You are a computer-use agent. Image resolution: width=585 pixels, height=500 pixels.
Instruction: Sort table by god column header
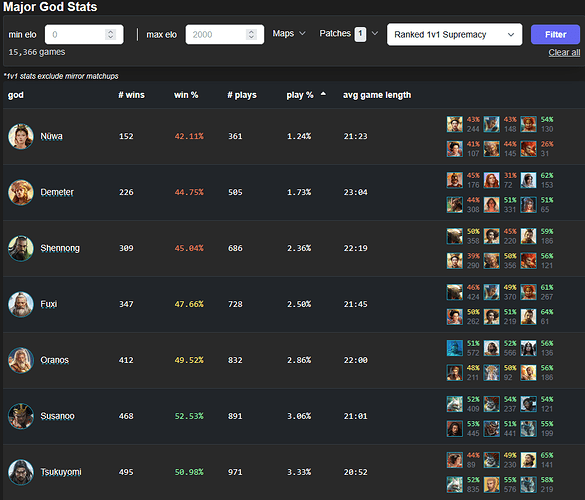click(16, 95)
